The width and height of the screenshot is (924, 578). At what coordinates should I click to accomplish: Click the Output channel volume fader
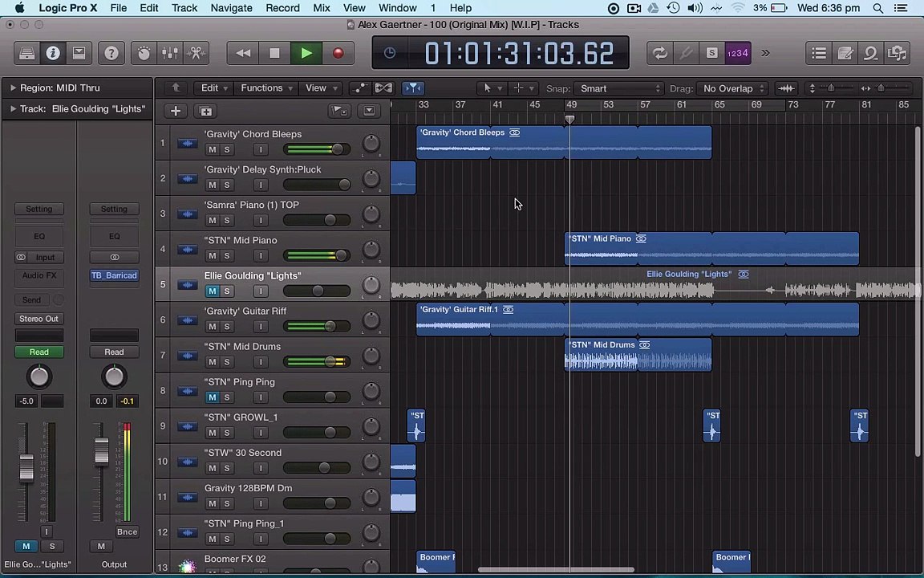(x=101, y=451)
